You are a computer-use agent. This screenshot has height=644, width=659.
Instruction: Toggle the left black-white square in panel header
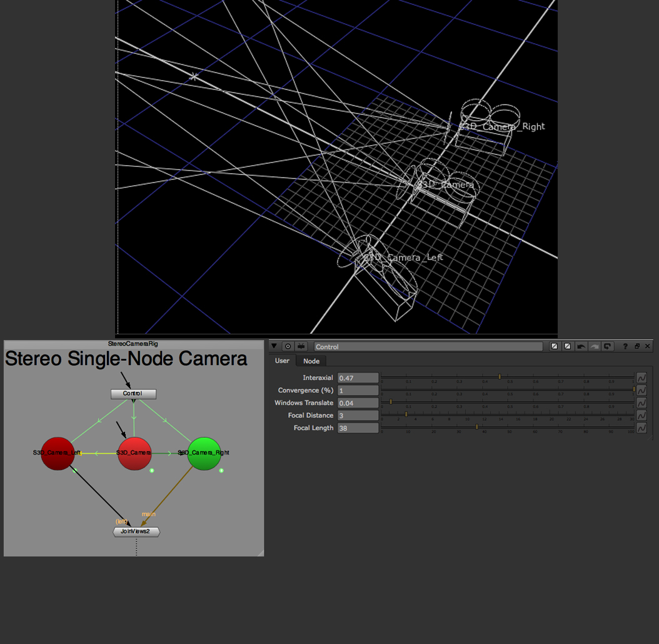(x=555, y=346)
